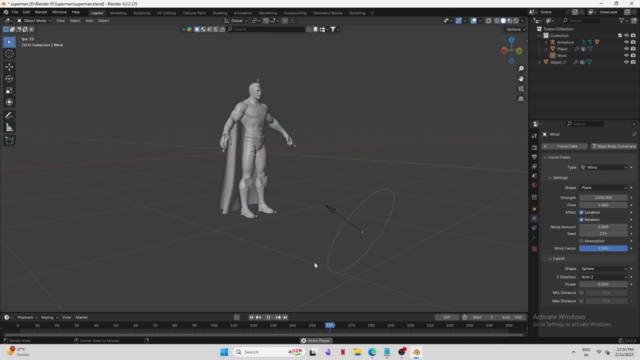Open the viewport Options button
This screenshot has height=360, width=640.
click(x=515, y=29)
